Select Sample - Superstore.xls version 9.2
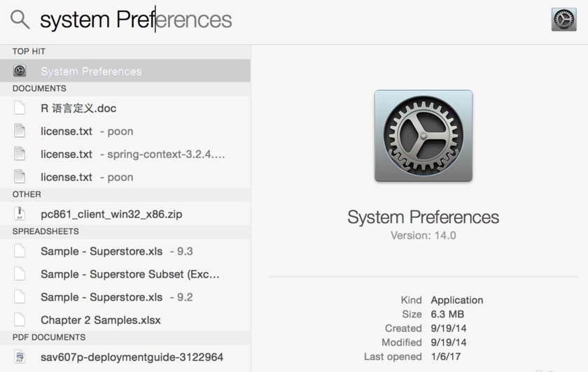The image size is (588, 372). (x=116, y=297)
